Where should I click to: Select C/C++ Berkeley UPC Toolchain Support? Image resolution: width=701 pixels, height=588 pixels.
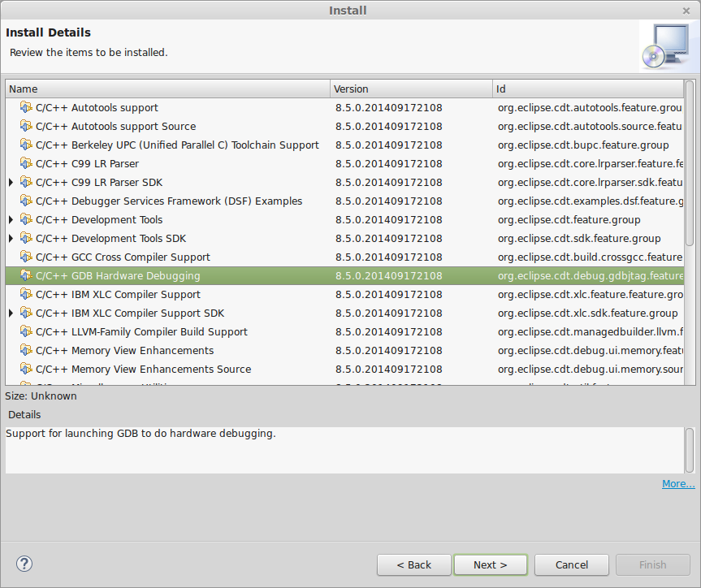click(344, 145)
